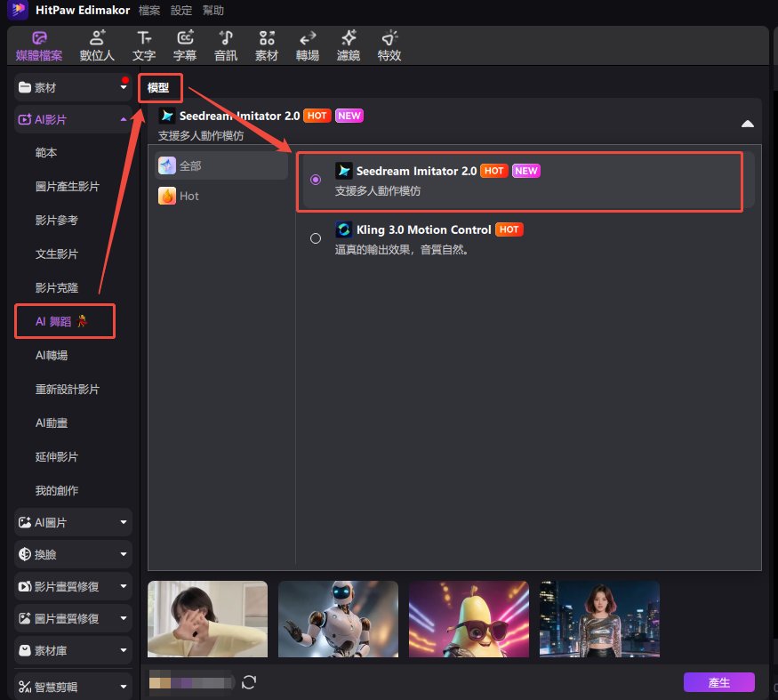
Task: Open 圖片產生影片 image-to-video item
Action: point(68,186)
